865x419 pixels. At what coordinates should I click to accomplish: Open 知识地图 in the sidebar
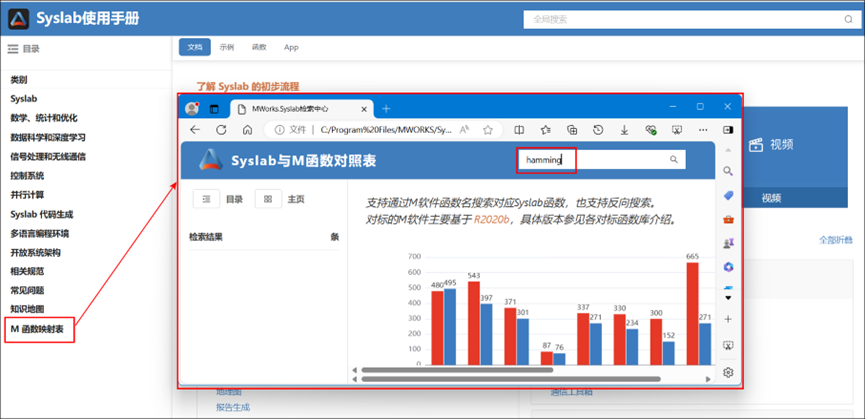click(27, 309)
